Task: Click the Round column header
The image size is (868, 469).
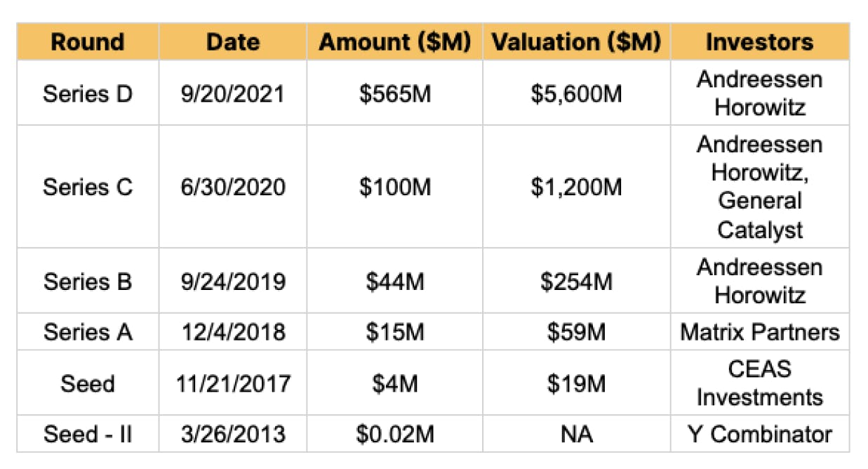Action: [88, 42]
